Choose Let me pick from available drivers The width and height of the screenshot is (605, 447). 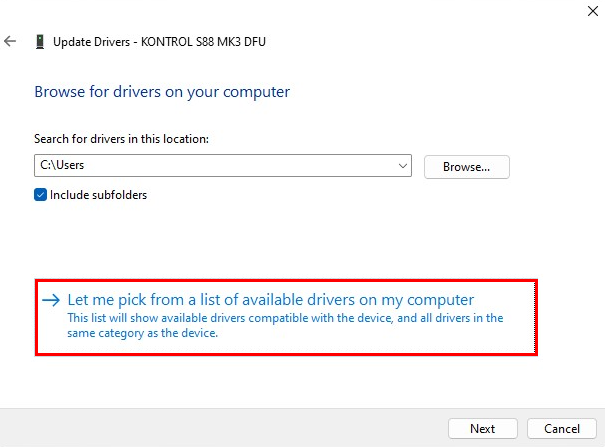pos(286,317)
